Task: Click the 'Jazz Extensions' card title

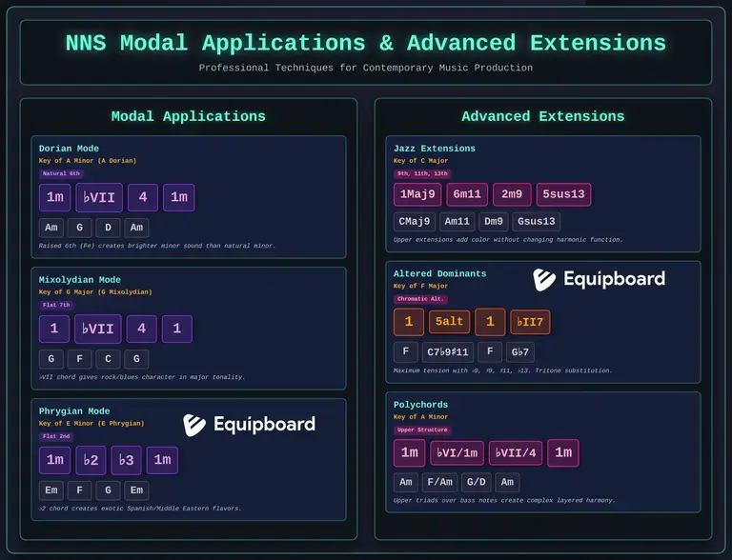Action: [435, 149]
